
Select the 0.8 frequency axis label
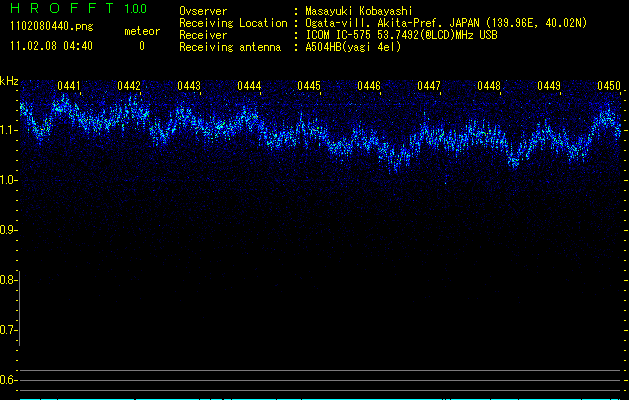pos(8,280)
